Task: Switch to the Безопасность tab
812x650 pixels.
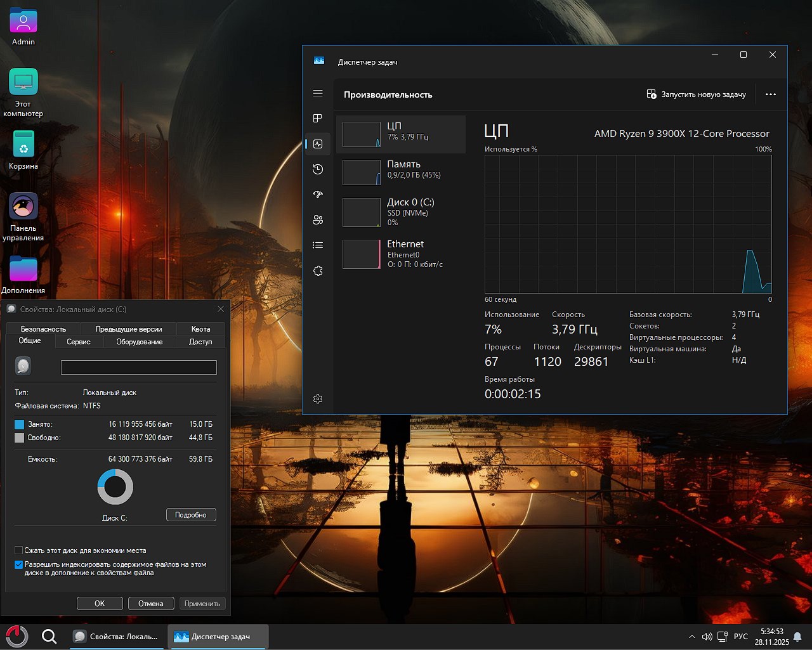Action: [x=43, y=329]
